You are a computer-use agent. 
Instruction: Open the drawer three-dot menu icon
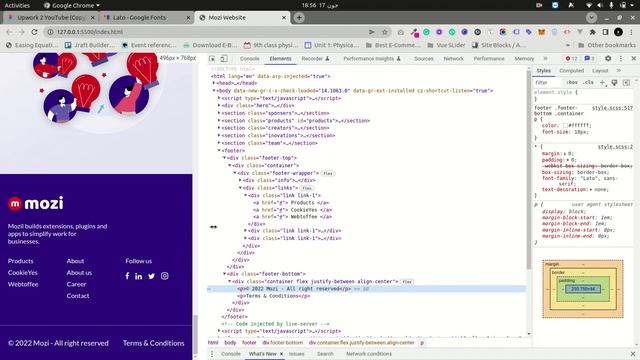[x=211, y=354]
